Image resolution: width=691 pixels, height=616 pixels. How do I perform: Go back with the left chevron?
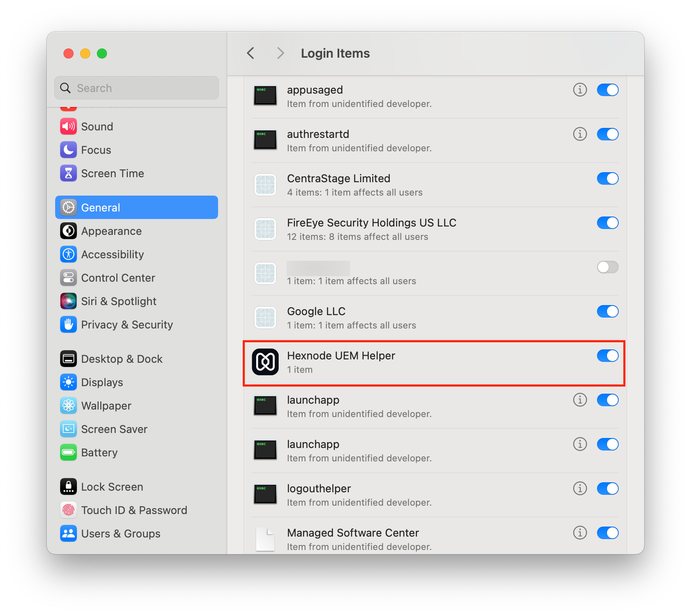251,53
